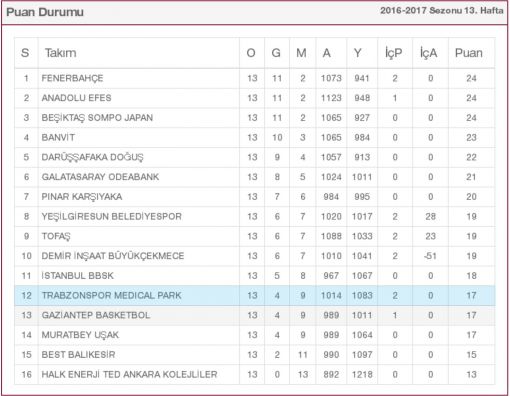Screen dimensions: 510x396
Task: Open ANADOLU EFES team row
Action: pos(255,98)
